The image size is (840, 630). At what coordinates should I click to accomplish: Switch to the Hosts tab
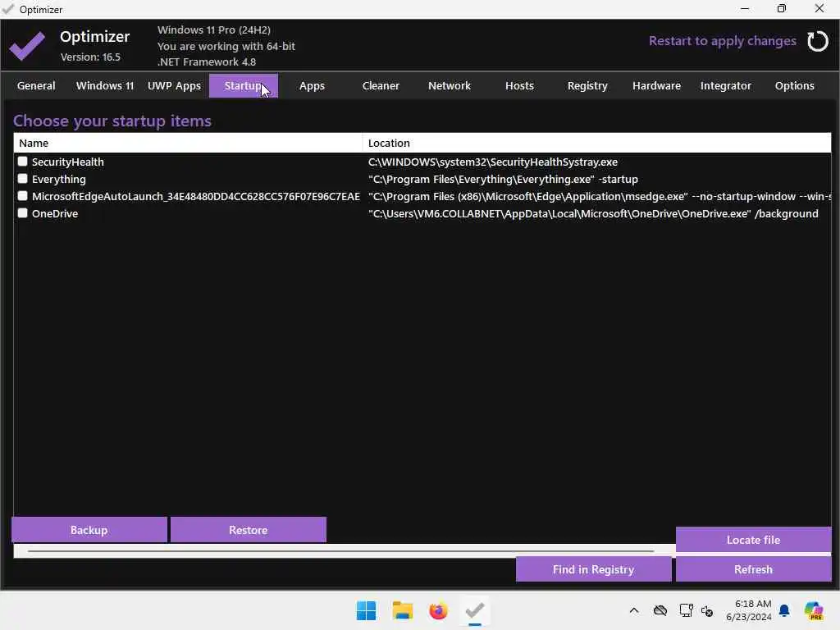(x=519, y=85)
